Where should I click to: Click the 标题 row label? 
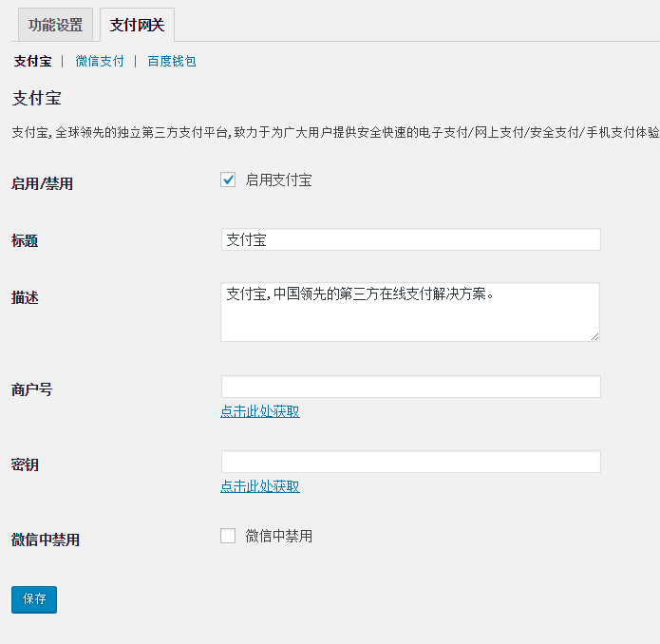[x=25, y=240]
